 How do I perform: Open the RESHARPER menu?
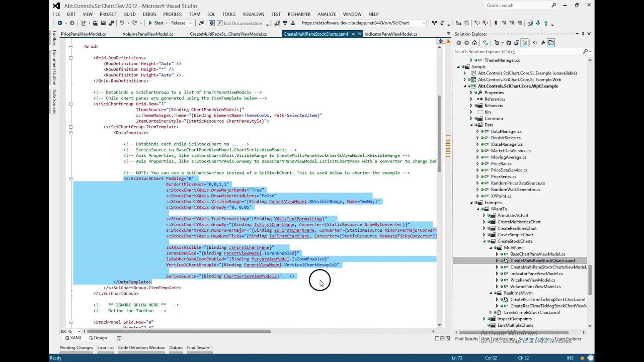pos(299,14)
